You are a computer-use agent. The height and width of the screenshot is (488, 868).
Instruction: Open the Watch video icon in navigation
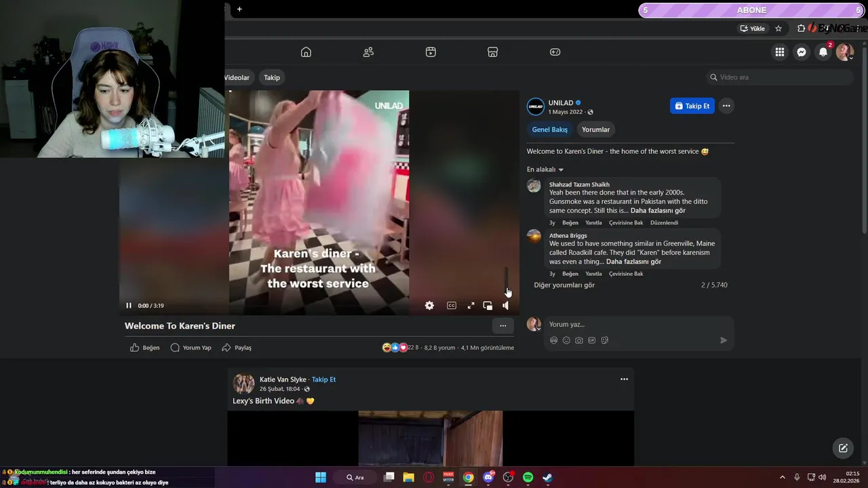[x=431, y=52]
